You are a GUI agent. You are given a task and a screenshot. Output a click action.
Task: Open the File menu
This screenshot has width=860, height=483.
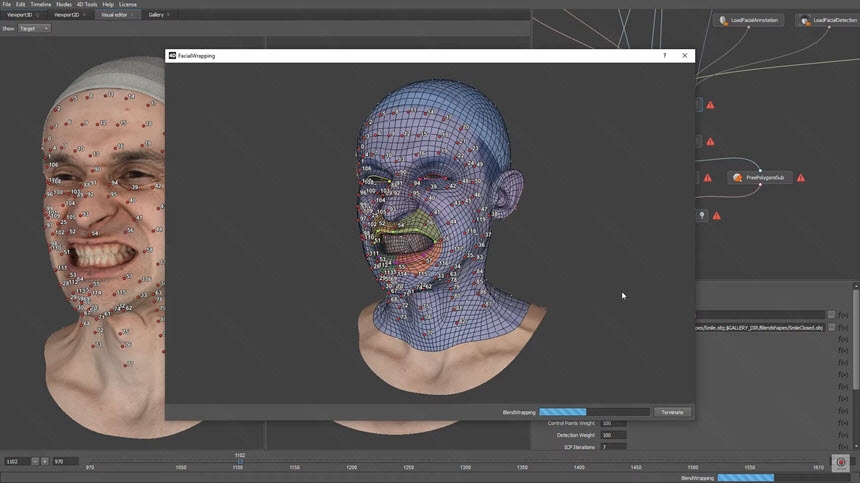coord(7,4)
